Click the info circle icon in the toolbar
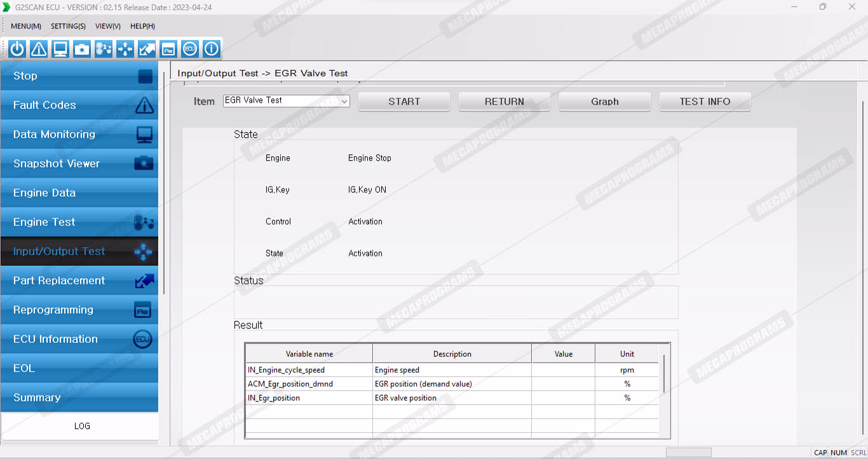 pyautogui.click(x=212, y=49)
